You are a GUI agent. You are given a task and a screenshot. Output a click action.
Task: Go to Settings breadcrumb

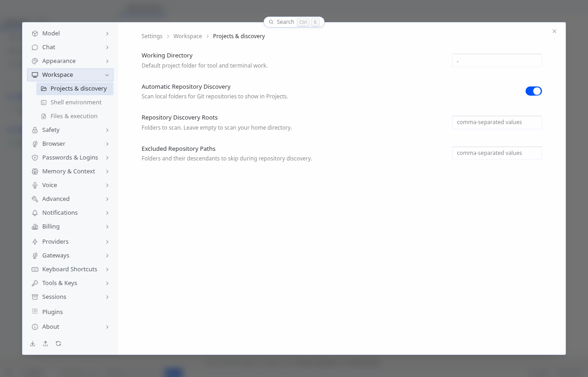coord(152,36)
